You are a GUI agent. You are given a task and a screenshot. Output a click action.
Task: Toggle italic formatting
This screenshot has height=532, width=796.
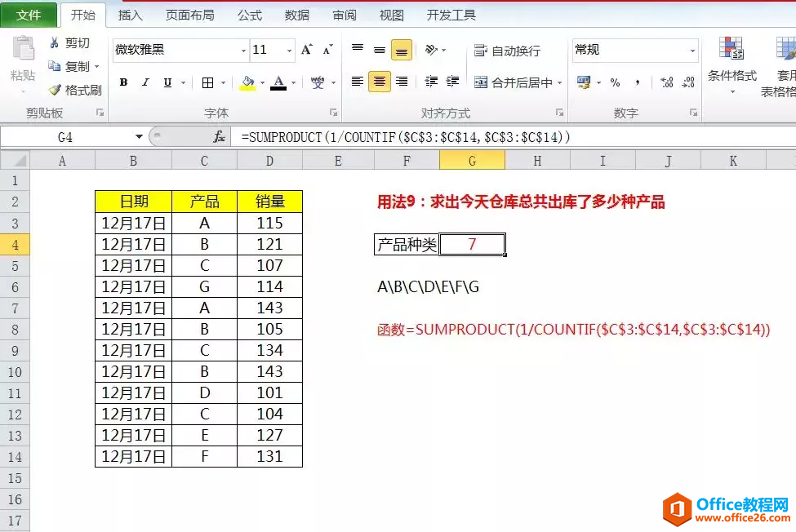[x=145, y=82]
